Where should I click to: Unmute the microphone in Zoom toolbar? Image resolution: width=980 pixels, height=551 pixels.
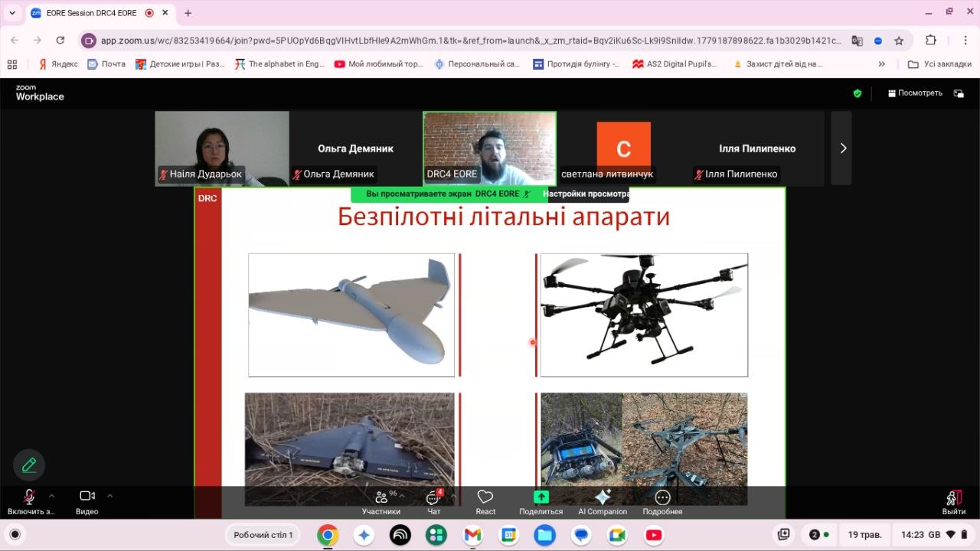29,497
